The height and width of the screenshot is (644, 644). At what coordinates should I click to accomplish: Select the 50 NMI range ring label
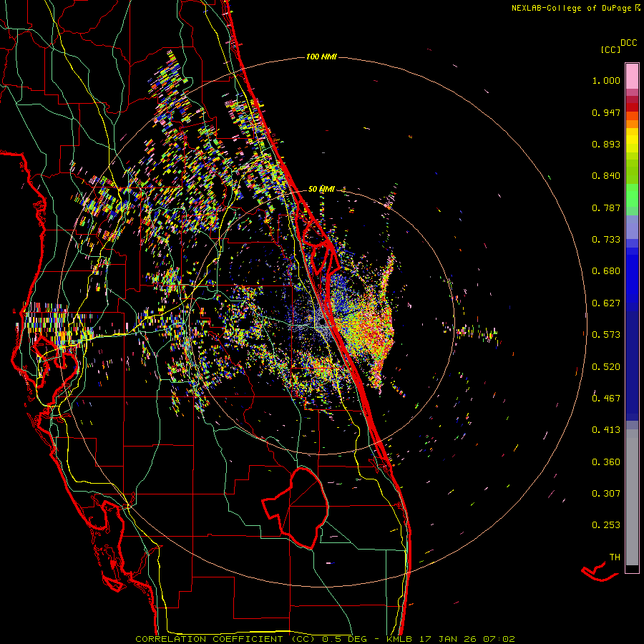321,189
